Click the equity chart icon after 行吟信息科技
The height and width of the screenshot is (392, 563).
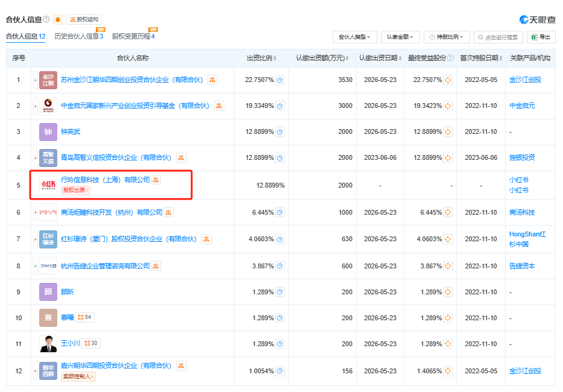(x=156, y=180)
